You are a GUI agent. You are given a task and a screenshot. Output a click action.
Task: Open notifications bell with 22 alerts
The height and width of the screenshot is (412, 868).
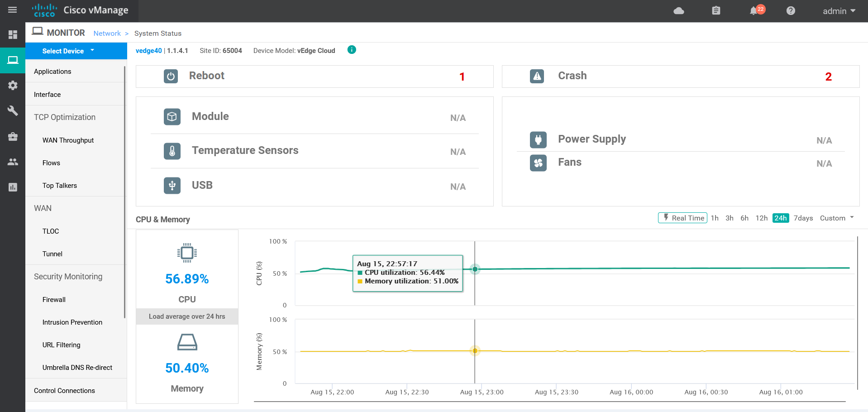pyautogui.click(x=757, y=10)
